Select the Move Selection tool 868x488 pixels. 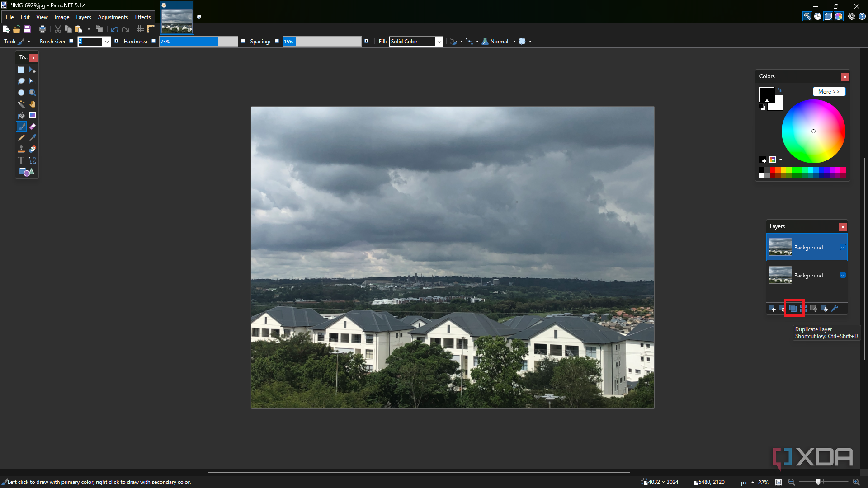point(33,81)
